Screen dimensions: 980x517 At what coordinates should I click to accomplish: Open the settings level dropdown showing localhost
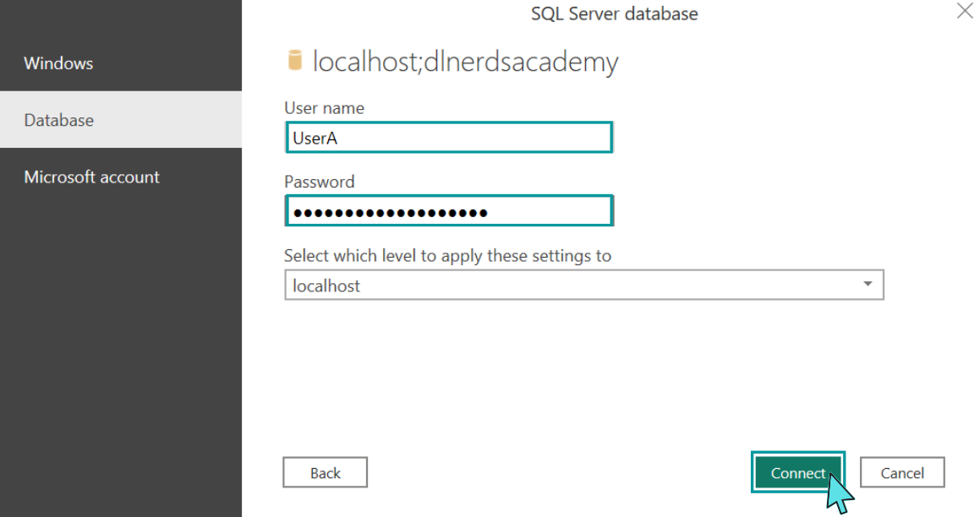click(x=583, y=286)
